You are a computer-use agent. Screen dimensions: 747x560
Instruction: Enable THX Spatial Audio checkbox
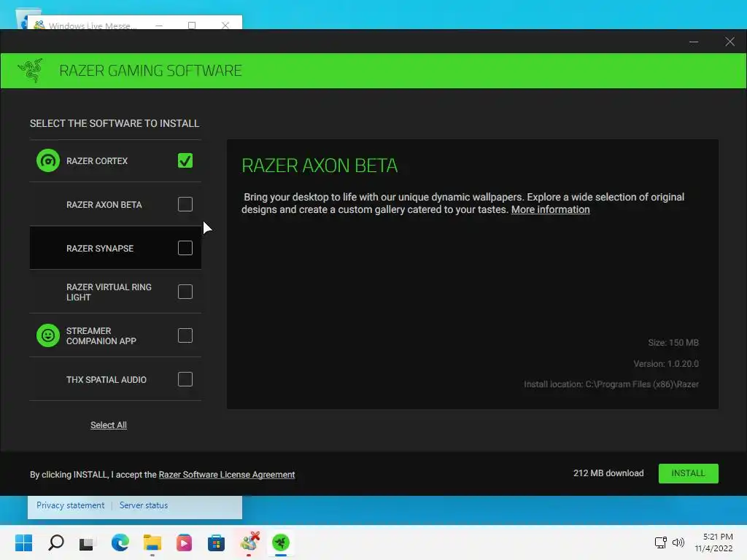[x=185, y=379]
